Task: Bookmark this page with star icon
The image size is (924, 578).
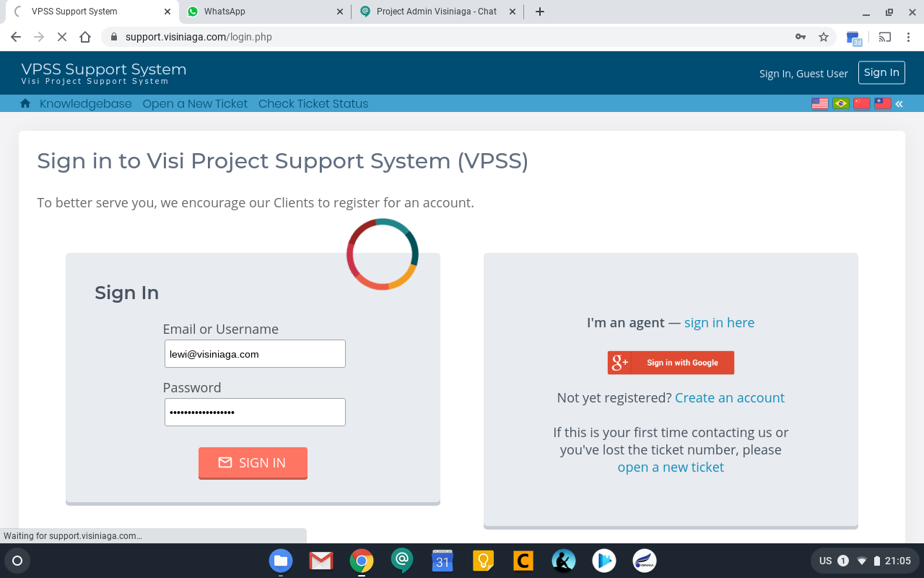Action: [824, 37]
